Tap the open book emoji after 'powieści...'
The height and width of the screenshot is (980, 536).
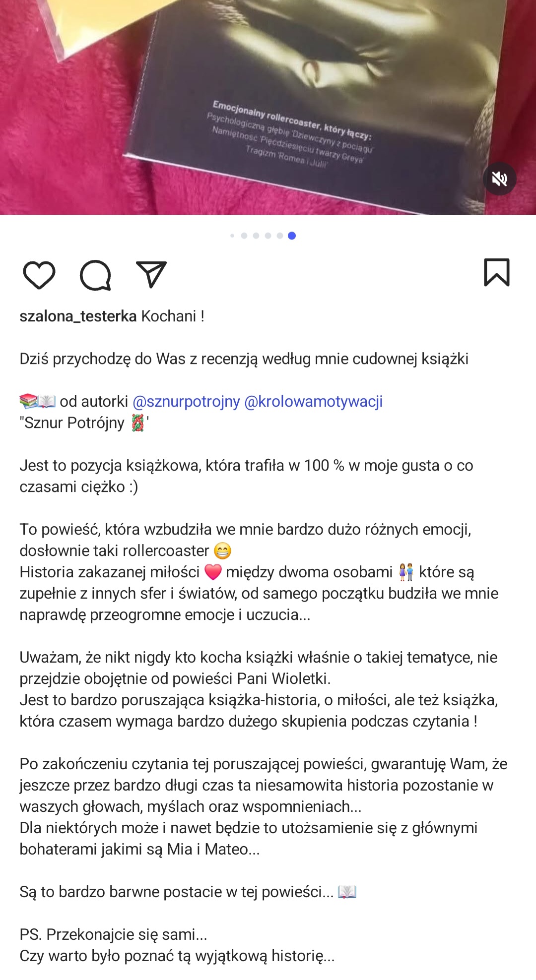[347, 892]
